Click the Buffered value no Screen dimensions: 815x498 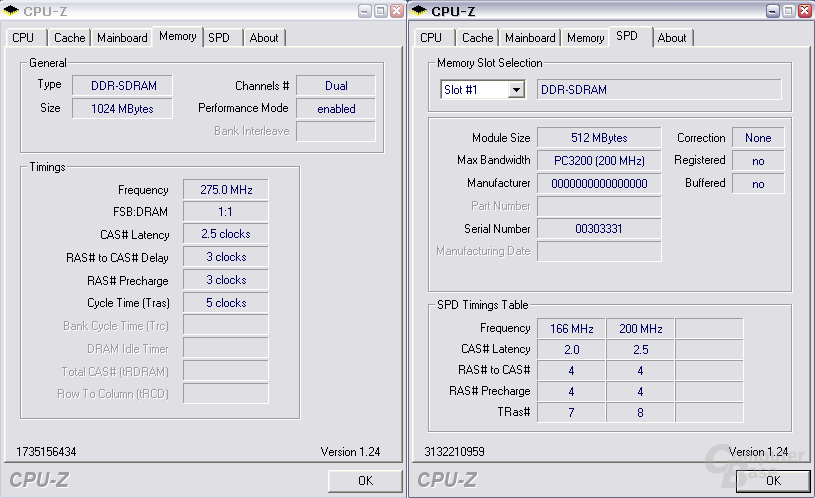[758, 184]
